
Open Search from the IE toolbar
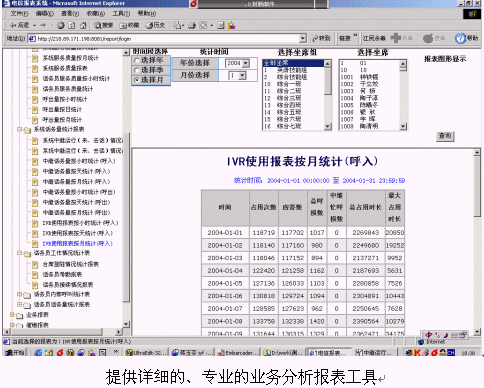(x=104, y=25)
